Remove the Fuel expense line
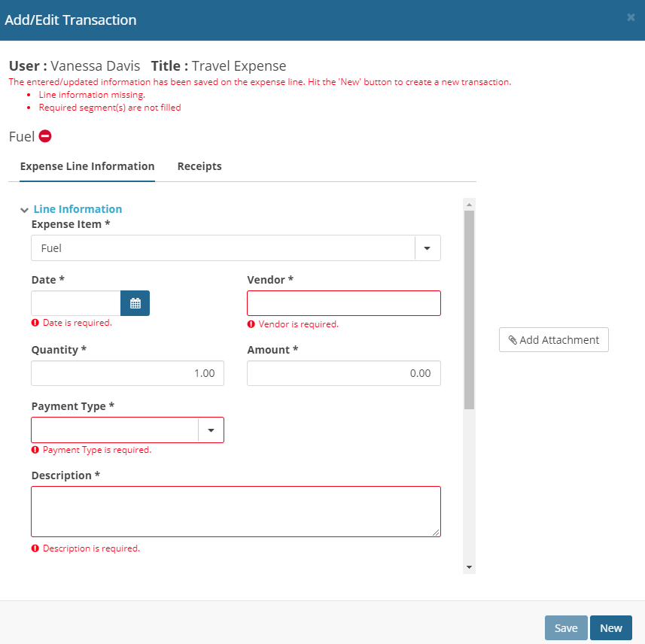 (44, 136)
